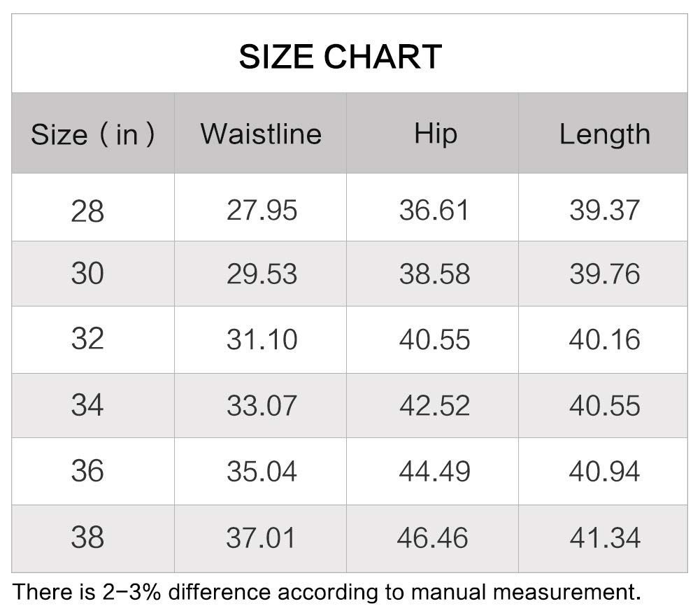700x613 pixels.
Task: Click the SIZE CHART title
Action: tap(341, 57)
